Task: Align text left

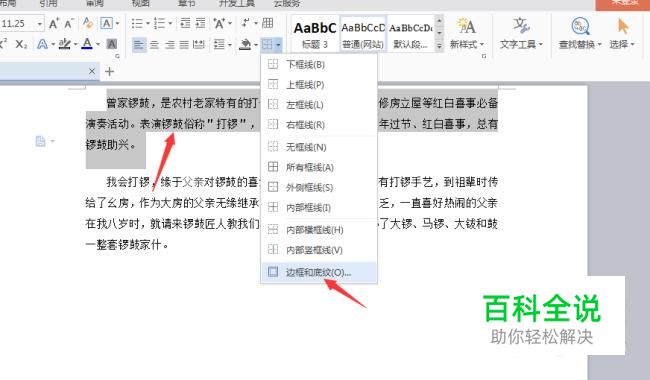Action: pos(138,44)
